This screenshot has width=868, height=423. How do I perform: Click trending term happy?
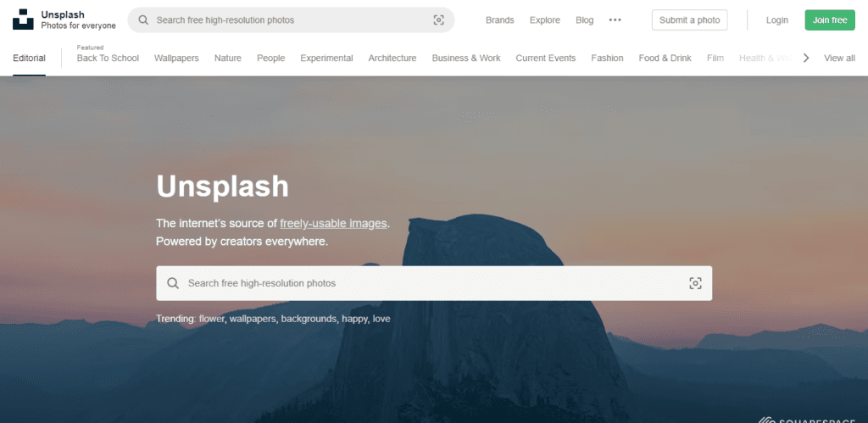tap(355, 320)
